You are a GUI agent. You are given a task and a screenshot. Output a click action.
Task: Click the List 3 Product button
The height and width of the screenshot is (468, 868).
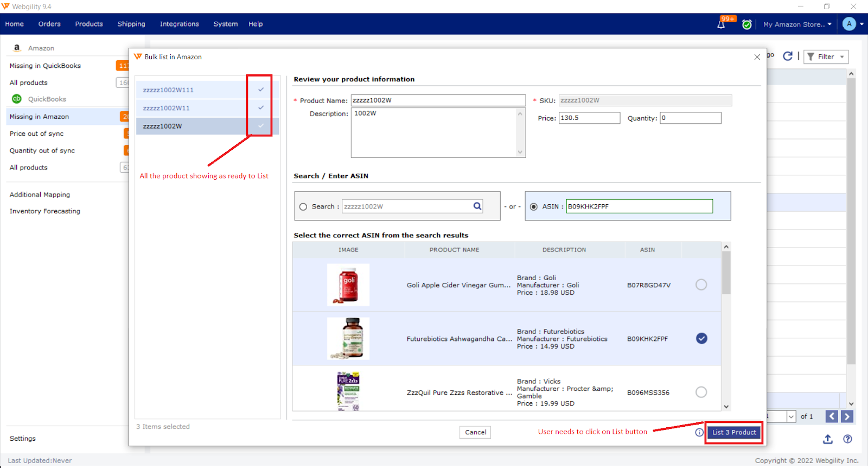(734, 432)
